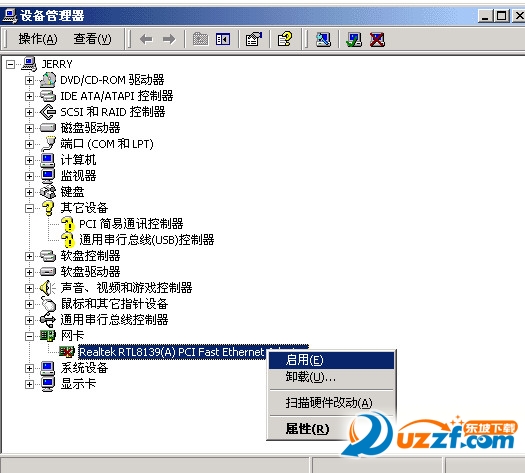Select the PCI 简易通讯控制器 text
Image resolution: width=525 pixels, height=473 pixels.
[x=131, y=224]
